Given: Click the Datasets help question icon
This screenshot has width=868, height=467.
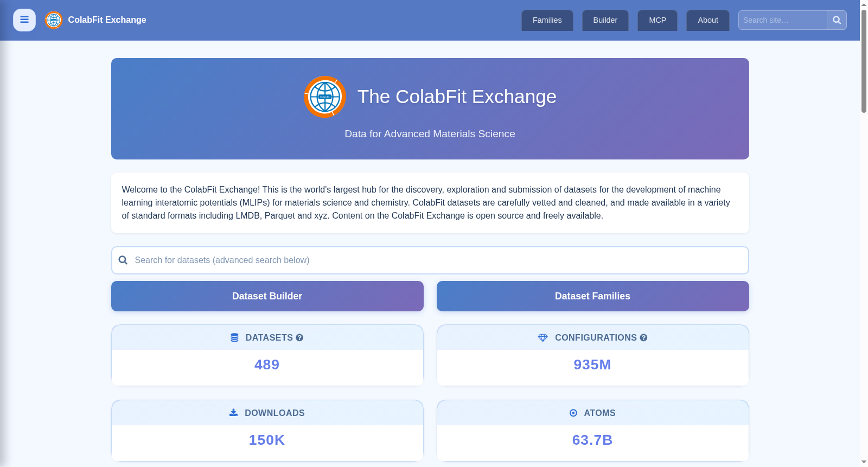Looking at the screenshot, I should coord(299,337).
